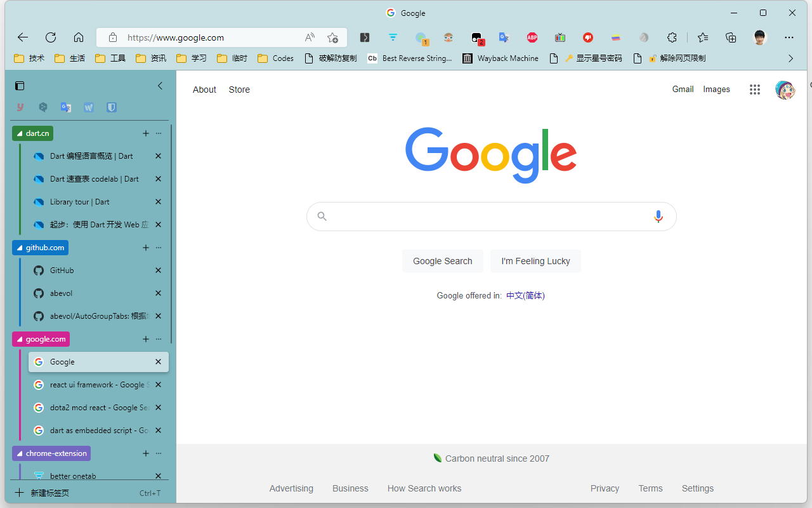
Task: Open the Privacy footer link
Action: point(605,488)
